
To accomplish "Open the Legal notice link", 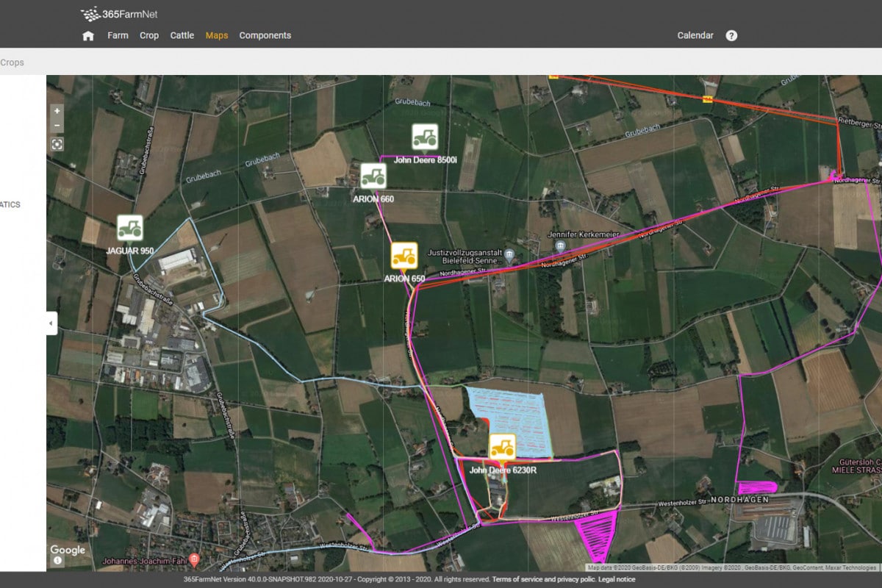I will click(617, 580).
